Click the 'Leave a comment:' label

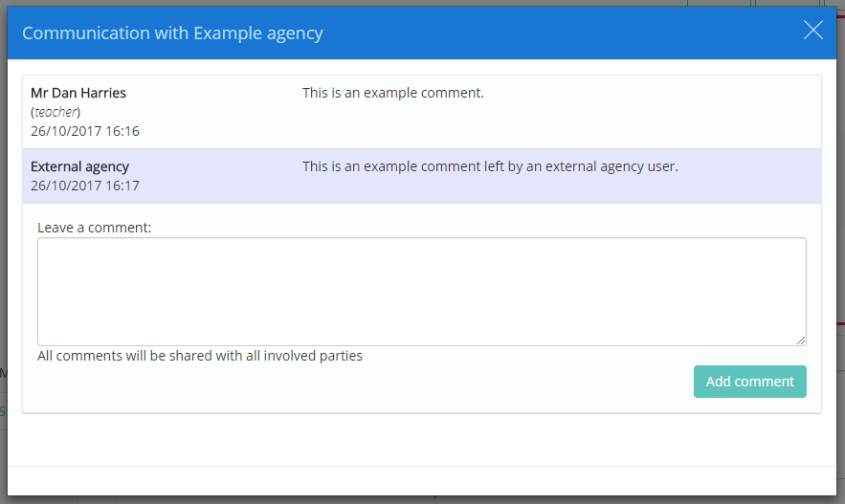(95, 228)
